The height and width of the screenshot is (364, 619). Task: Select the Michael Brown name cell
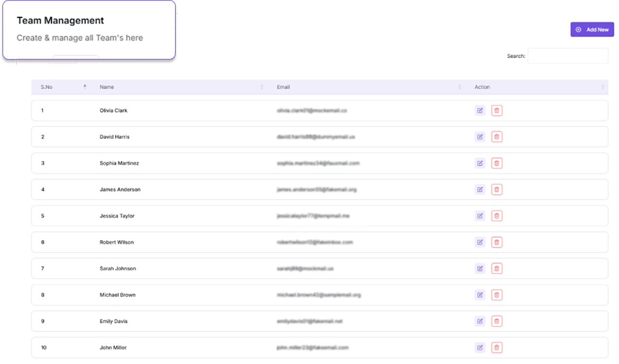point(117,295)
